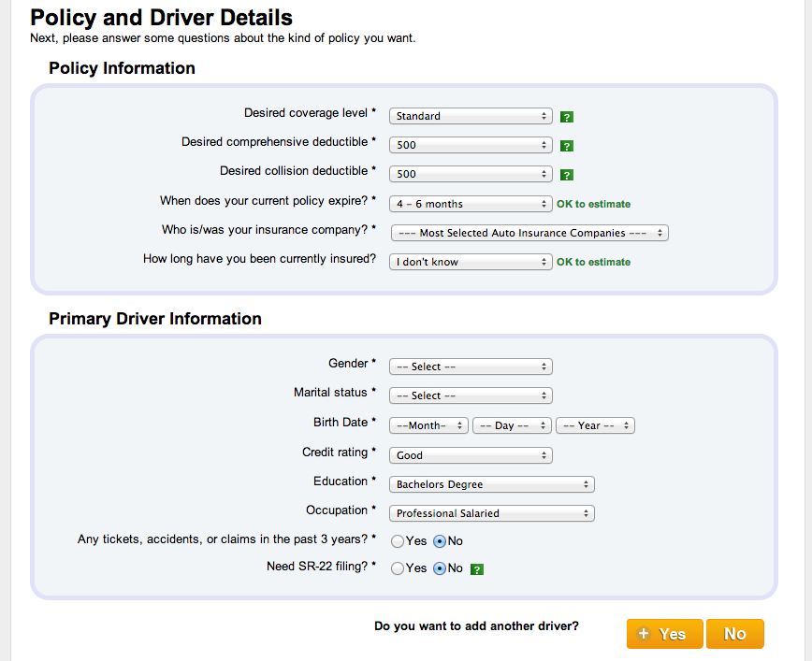812x661 pixels.
Task: Open the birth Month dropdown
Action: pos(428,425)
